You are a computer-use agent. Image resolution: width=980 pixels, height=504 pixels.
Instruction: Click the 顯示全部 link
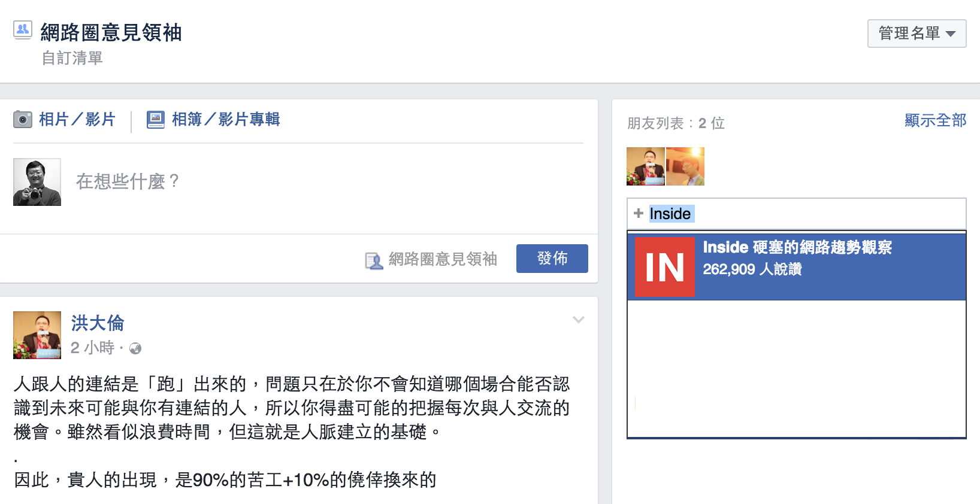point(935,120)
